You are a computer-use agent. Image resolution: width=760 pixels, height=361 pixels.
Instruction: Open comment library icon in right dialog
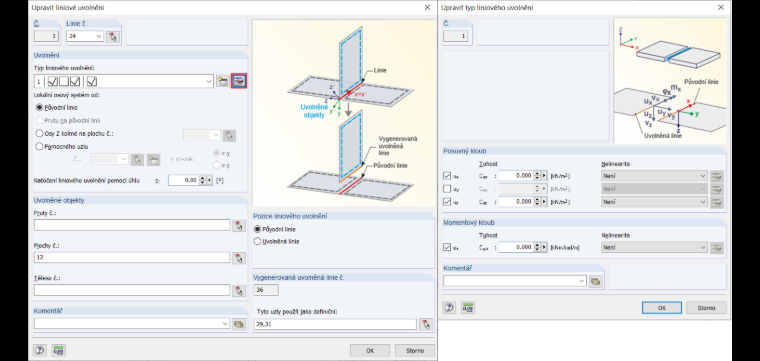[x=595, y=281]
